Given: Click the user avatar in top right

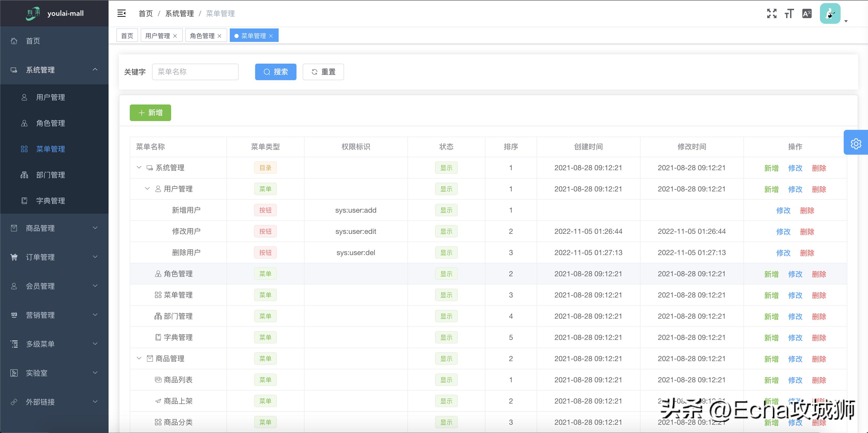Looking at the screenshot, I should click(x=831, y=13).
